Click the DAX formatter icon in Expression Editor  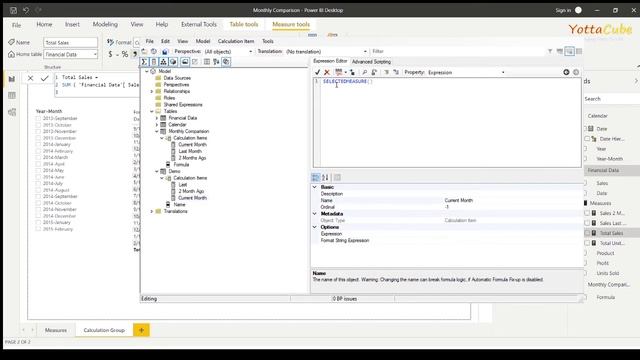(x=338, y=72)
